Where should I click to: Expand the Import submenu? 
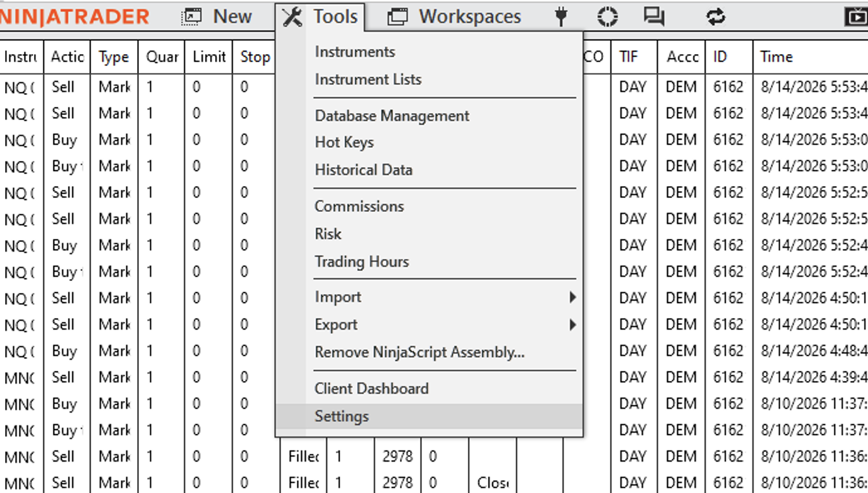click(x=429, y=297)
